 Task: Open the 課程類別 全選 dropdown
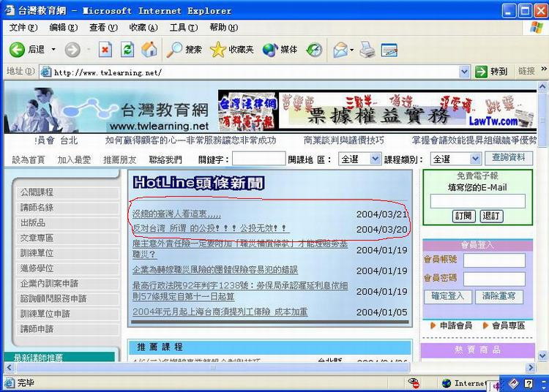pos(474,159)
